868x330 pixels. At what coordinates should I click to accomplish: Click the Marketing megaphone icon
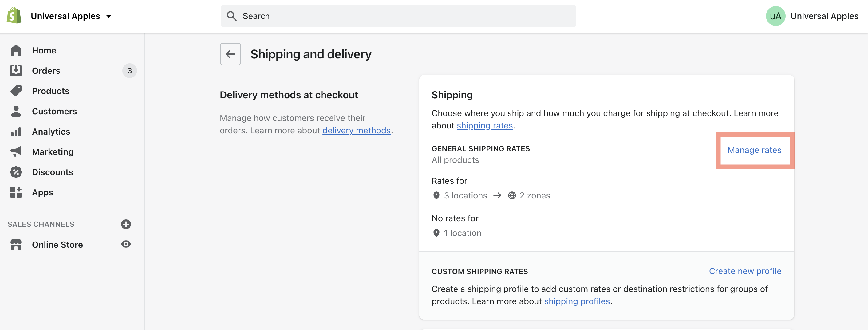click(16, 151)
